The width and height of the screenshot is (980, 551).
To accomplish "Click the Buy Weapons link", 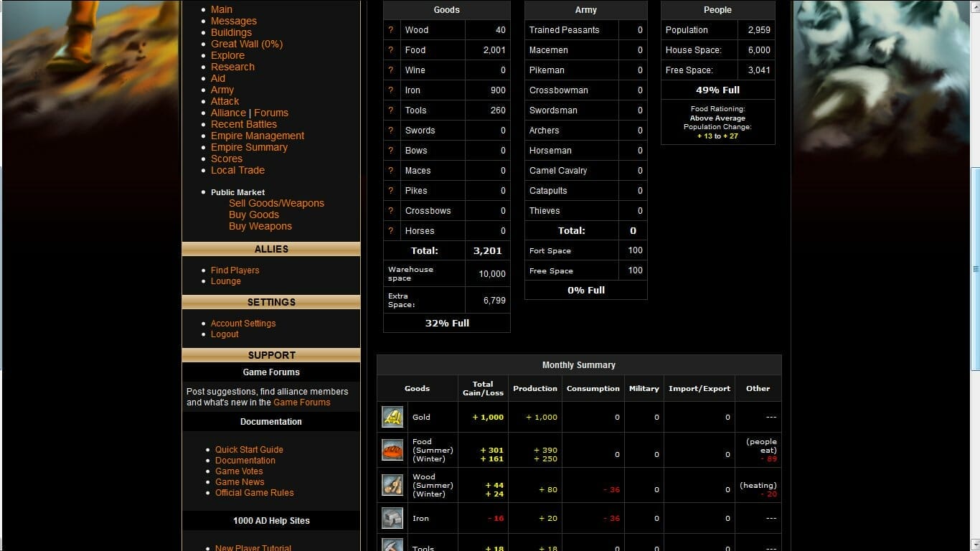I will coord(260,226).
